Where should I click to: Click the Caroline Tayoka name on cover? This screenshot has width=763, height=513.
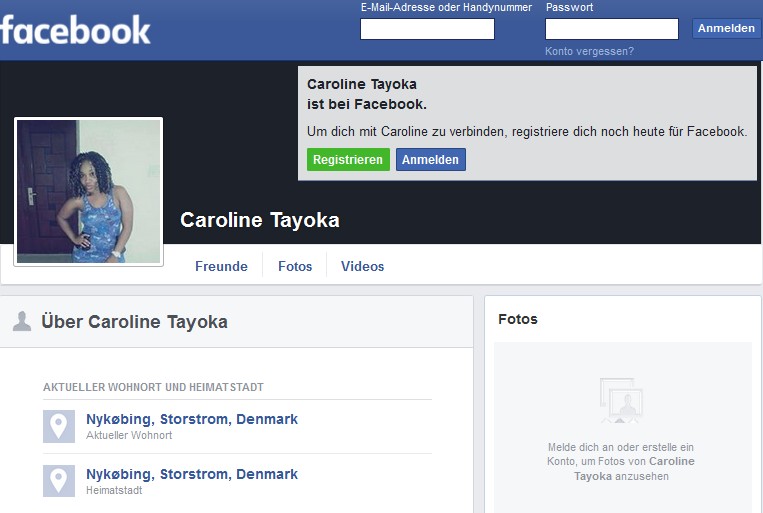pos(260,220)
